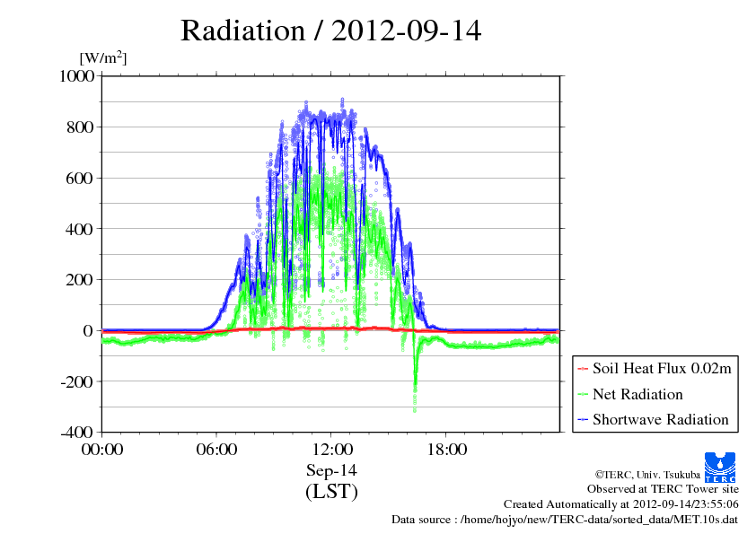Click the '200' y-axis label
Screen dimensions: 756x534
click(x=80, y=279)
